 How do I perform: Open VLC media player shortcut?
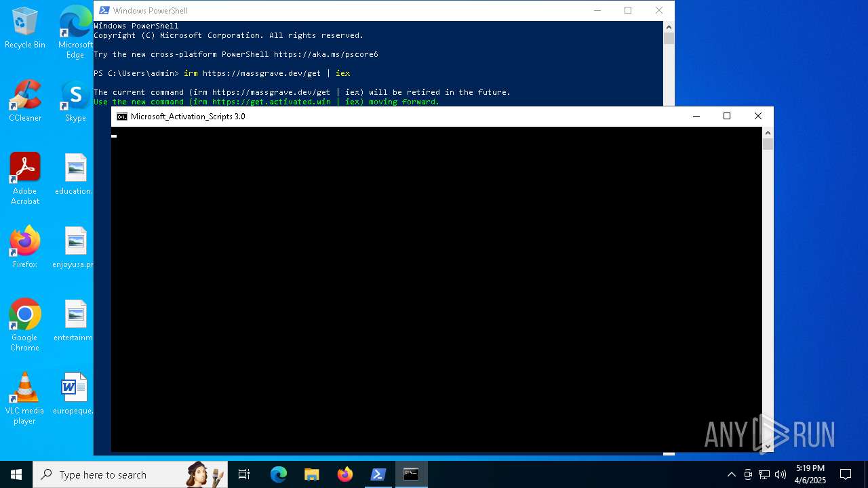[x=25, y=399]
